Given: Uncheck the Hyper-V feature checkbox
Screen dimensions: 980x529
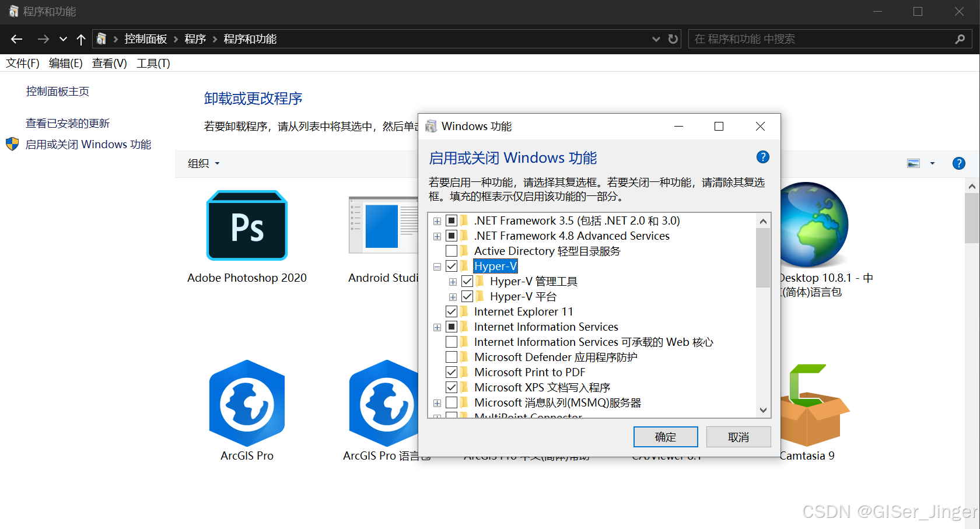Looking at the screenshot, I should [451, 266].
